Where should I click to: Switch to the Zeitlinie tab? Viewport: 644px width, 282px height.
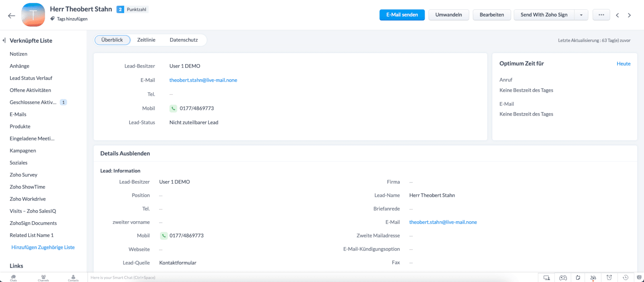pos(146,40)
